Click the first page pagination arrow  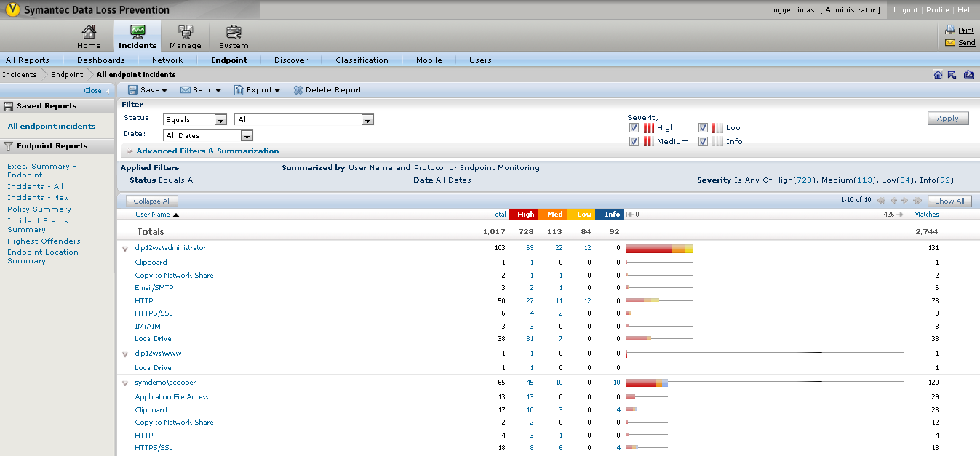click(x=881, y=201)
